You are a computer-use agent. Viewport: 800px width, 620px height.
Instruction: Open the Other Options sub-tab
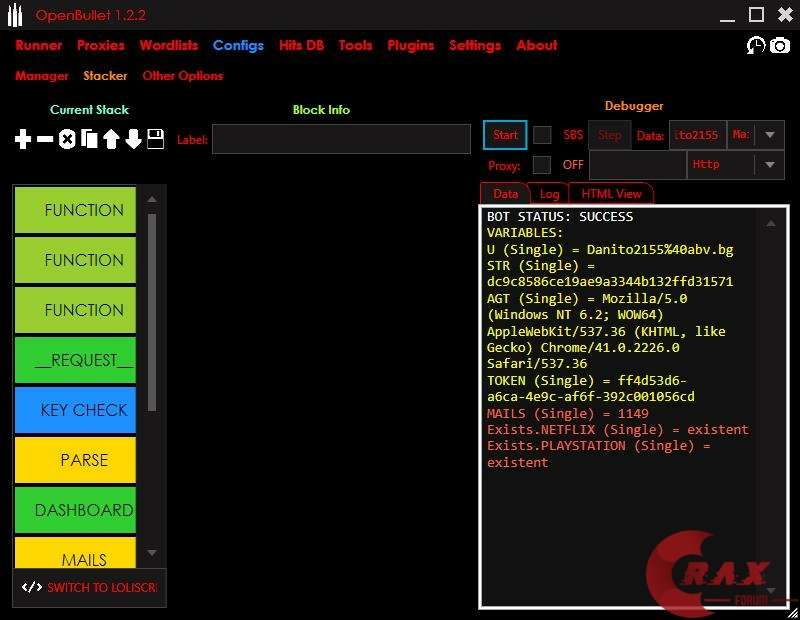[183, 76]
